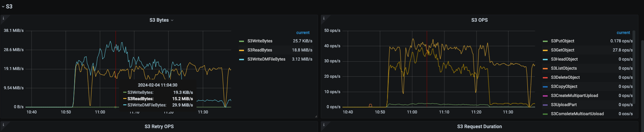Viewport: 644px width, 132px height.
Task: Click the tooltip S3WriteDMFileBytes 29.9 MiB/s row
Action: 158,105
